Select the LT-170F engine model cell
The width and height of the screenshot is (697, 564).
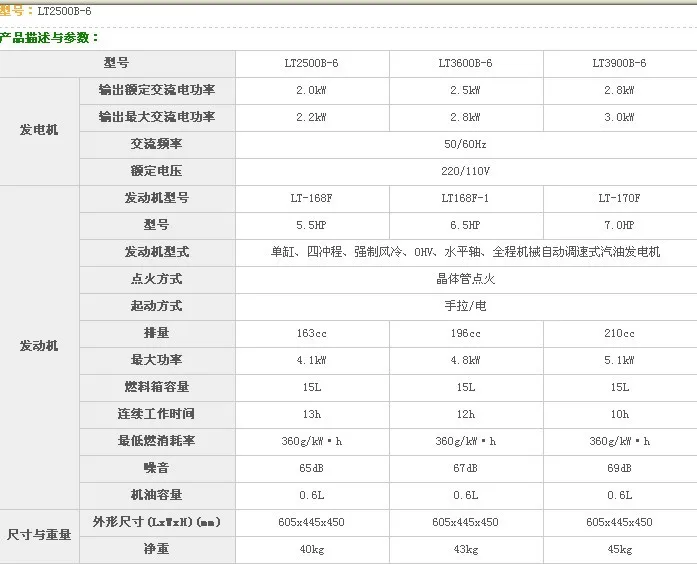point(619,198)
